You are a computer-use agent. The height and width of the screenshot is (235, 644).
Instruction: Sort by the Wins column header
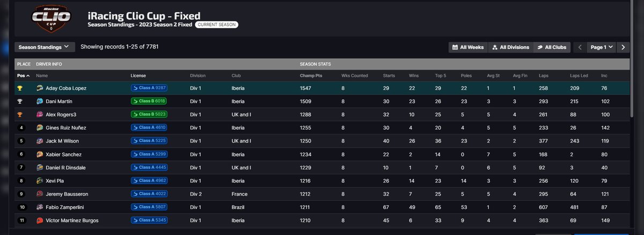point(414,76)
